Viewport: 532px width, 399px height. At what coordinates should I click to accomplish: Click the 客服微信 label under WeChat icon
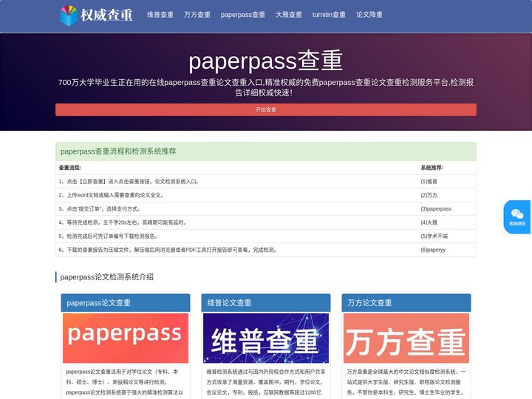pos(517,224)
